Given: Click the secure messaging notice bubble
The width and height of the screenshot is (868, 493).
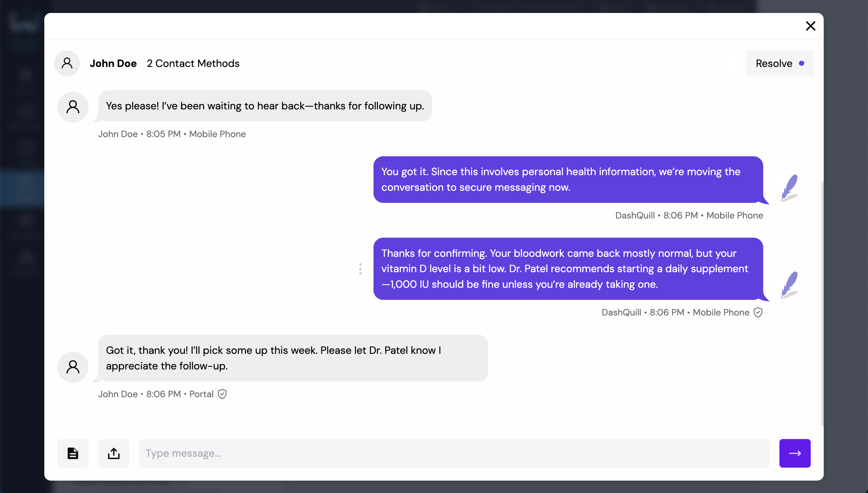Looking at the screenshot, I should pyautogui.click(x=568, y=180).
